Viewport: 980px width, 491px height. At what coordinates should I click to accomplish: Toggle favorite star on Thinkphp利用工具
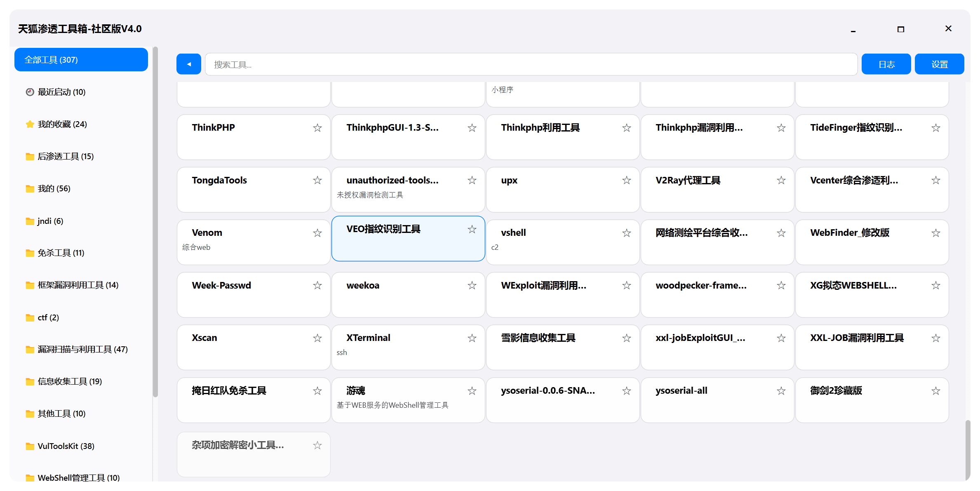coord(626,128)
